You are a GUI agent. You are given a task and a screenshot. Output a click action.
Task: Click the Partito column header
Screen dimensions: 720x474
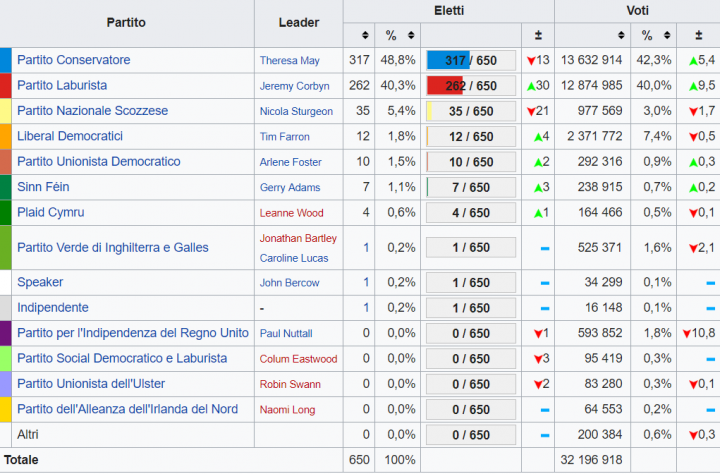[x=126, y=23]
